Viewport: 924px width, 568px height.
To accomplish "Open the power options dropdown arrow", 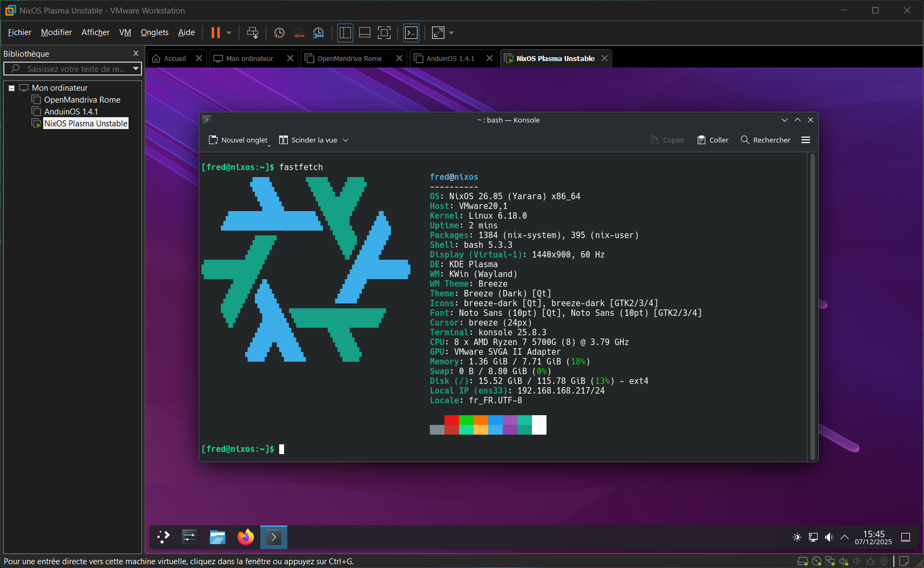I will pos(229,33).
